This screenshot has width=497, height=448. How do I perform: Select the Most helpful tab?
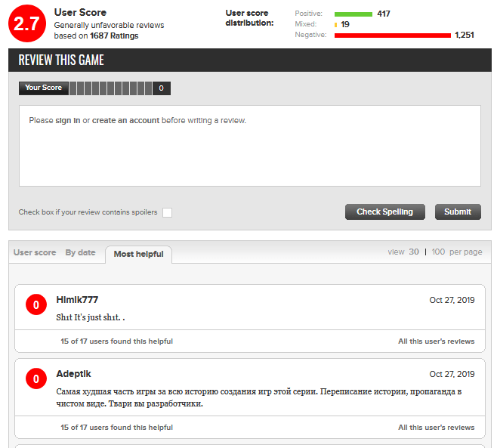click(138, 255)
